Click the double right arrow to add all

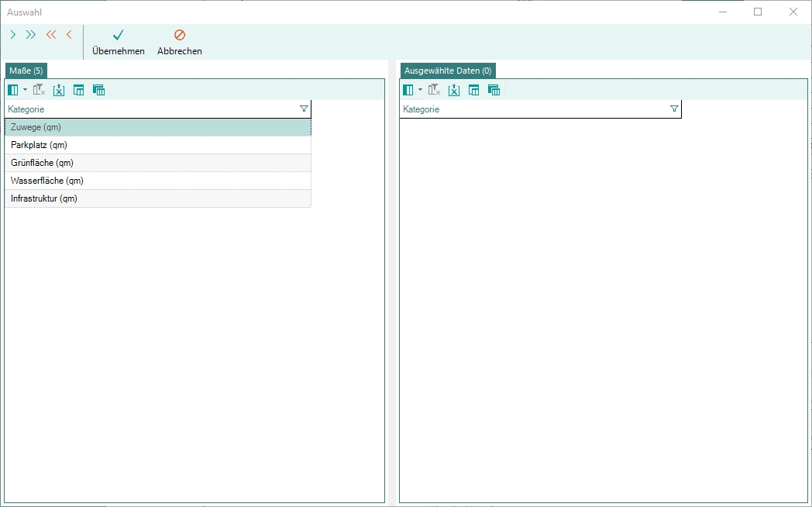[x=31, y=35]
